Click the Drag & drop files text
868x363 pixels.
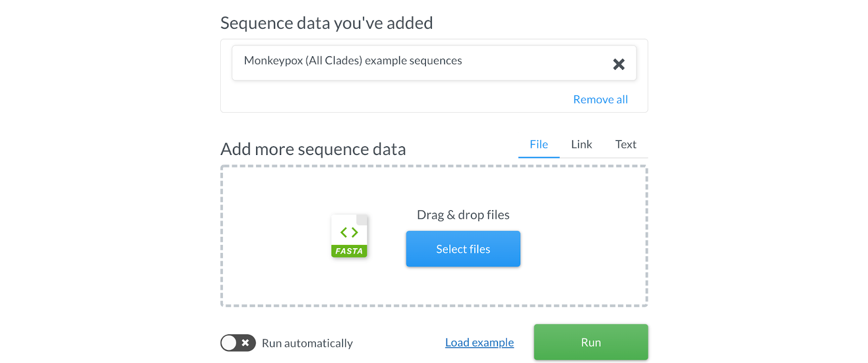pyautogui.click(x=463, y=215)
